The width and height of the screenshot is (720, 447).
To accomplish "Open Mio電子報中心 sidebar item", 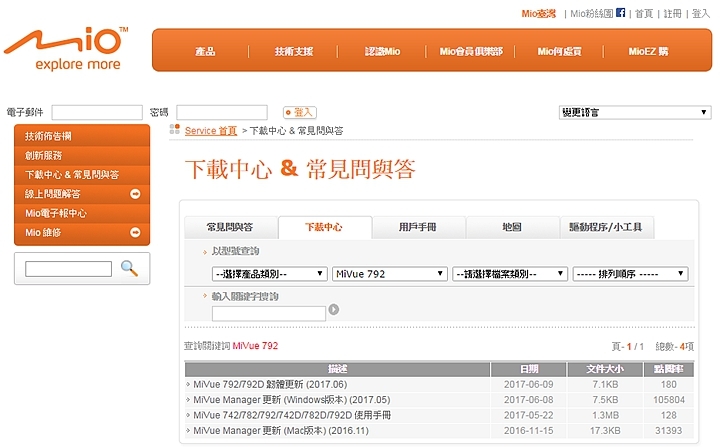I will (x=82, y=213).
